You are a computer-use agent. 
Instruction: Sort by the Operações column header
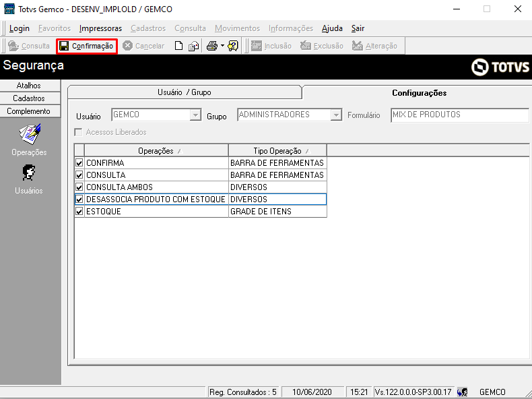point(156,151)
